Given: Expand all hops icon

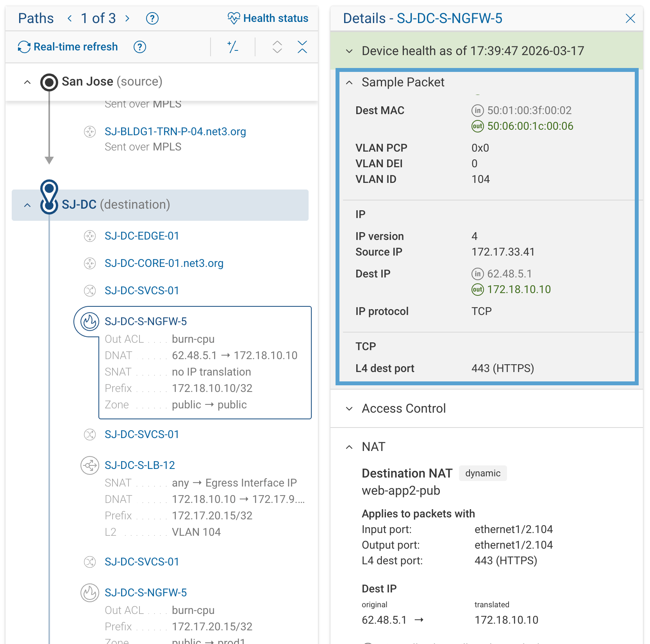Looking at the screenshot, I should tap(277, 47).
